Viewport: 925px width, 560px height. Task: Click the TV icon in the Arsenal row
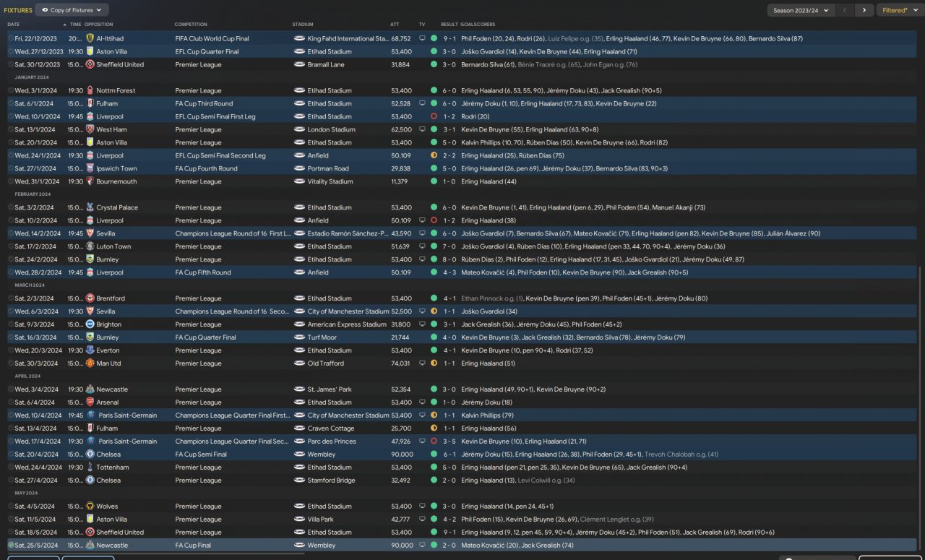[423, 402]
